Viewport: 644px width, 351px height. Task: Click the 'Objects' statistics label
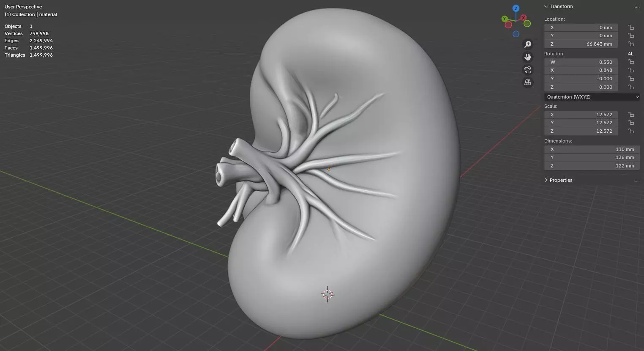coord(13,26)
